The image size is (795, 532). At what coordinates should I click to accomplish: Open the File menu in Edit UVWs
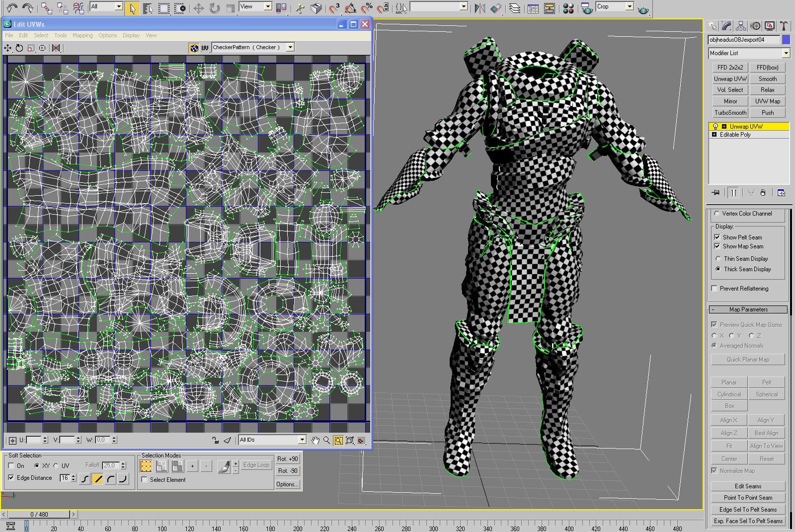[9, 35]
